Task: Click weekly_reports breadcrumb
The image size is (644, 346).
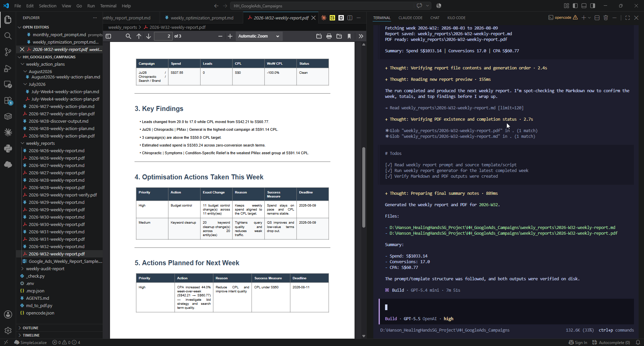Action: (x=122, y=27)
